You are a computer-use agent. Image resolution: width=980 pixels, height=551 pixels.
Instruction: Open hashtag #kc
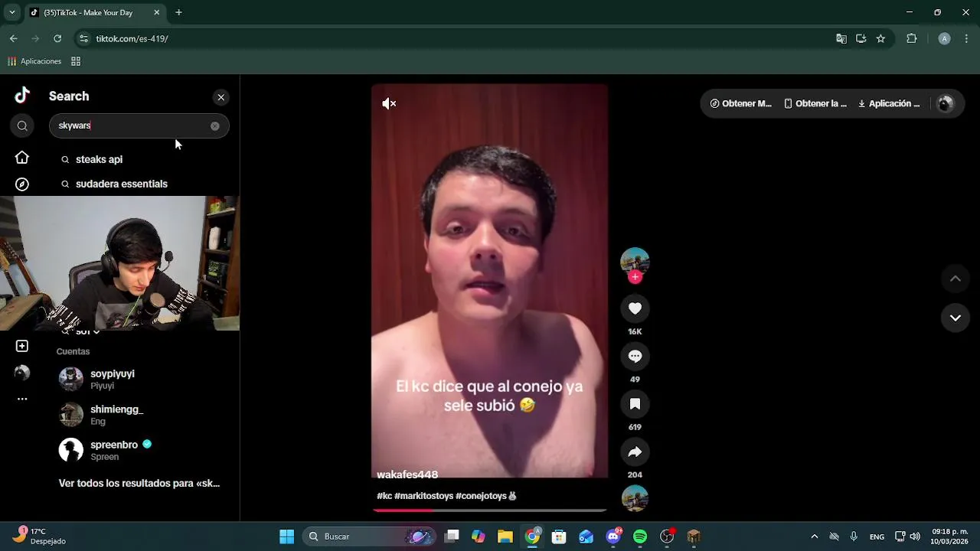click(x=384, y=496)
